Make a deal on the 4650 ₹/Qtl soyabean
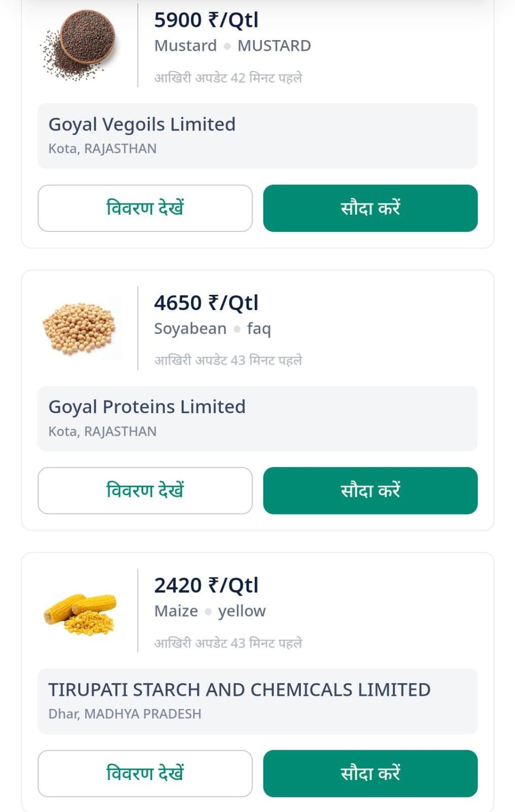The image size is (515, 812). (x=370, y=491)
